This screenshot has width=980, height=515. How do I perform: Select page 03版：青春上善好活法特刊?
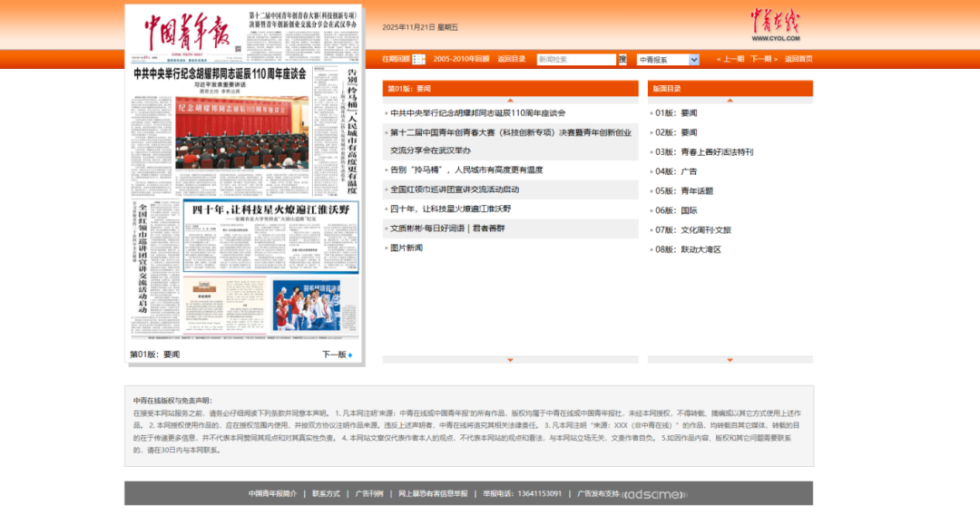pos(704,151)
